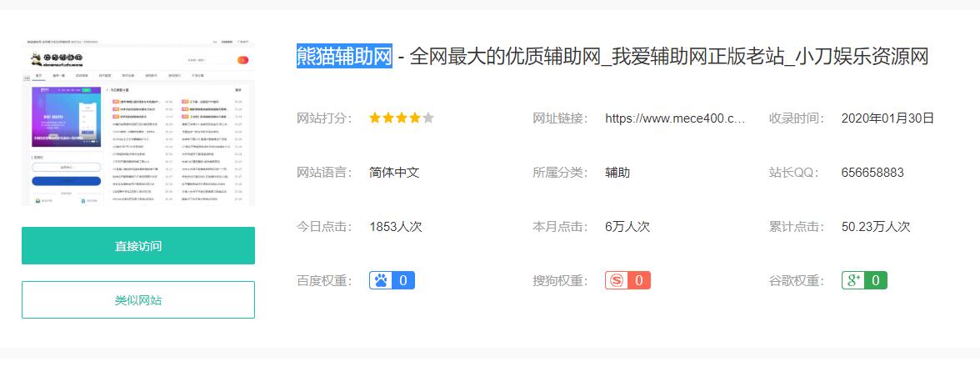Image resolution: width=980 pixels, height=387 pixels.
Task: Open the https://www.mece400.c... link
Action: coord(675,118)
